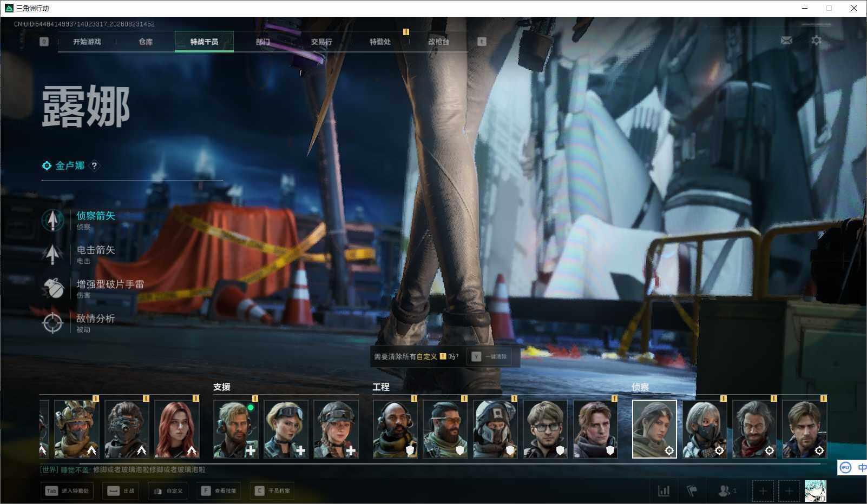Click the 一键清除 button
The image size is (867, 504).
[x=489, y=356]
